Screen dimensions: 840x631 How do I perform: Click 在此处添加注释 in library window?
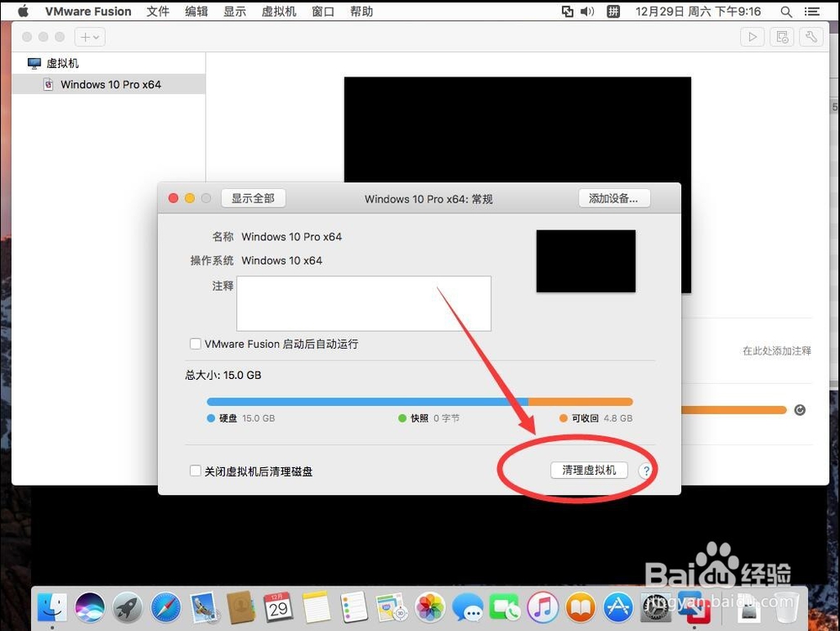pos(776,351)
